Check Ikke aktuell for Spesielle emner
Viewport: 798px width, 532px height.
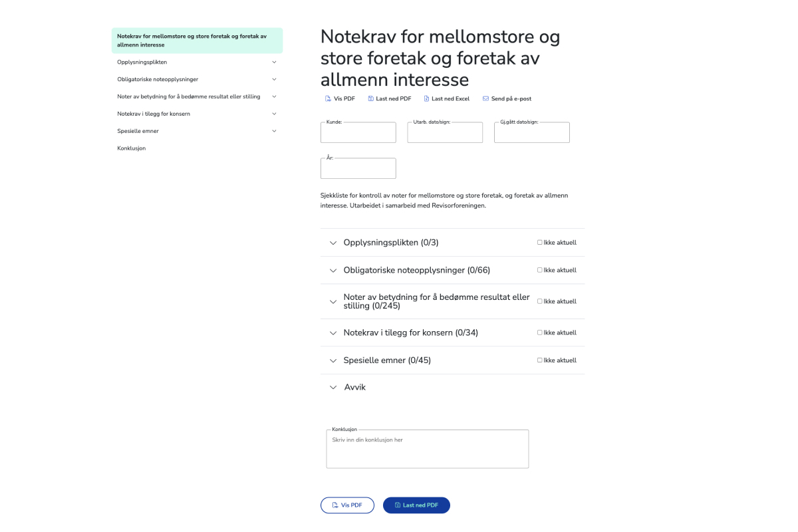pos(540,360)
